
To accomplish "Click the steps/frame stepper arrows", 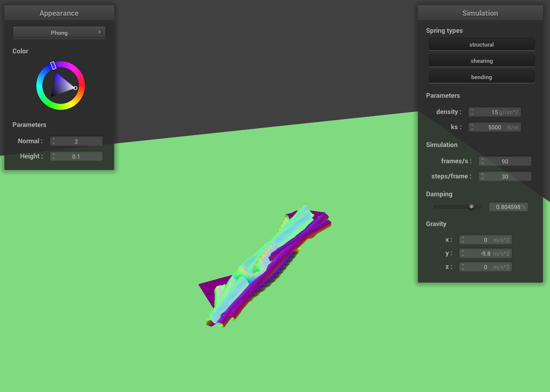I will tap(482, 176).
